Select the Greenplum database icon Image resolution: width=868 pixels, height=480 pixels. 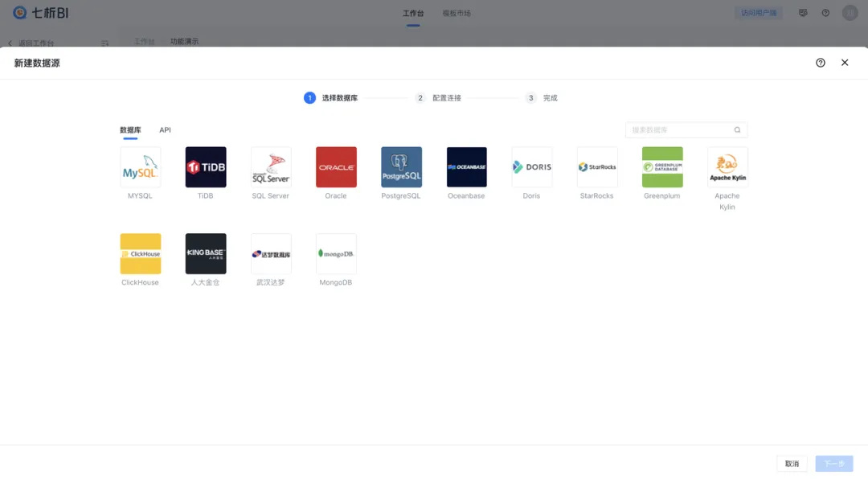click(662, 167)
